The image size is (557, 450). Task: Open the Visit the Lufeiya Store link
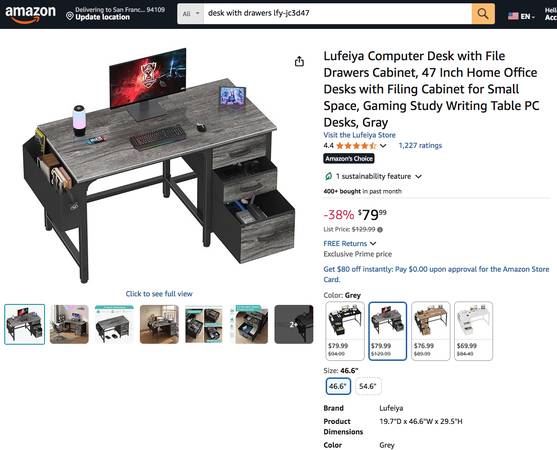tap(359, 135)
